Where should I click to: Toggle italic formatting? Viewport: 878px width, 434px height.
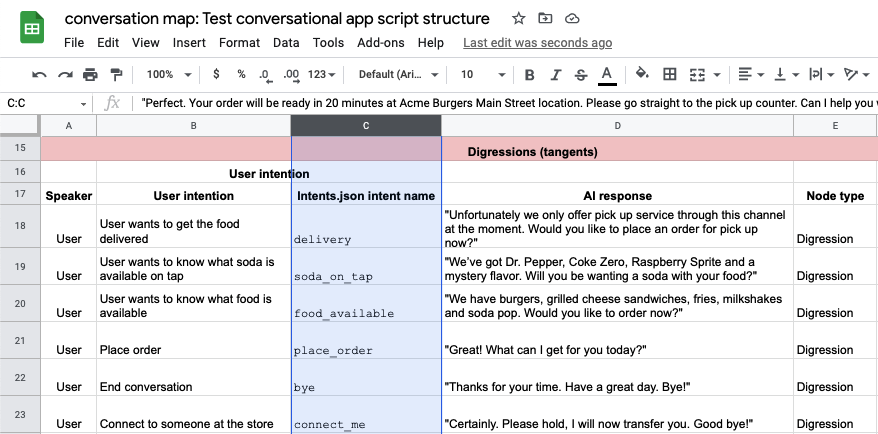pyautogui.click(x=556, y=74)
